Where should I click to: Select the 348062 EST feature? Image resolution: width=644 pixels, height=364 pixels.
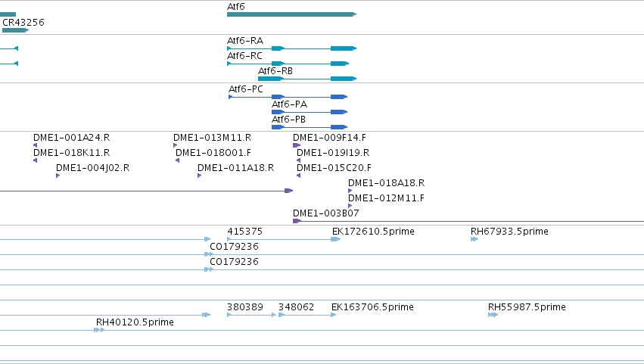307,315
